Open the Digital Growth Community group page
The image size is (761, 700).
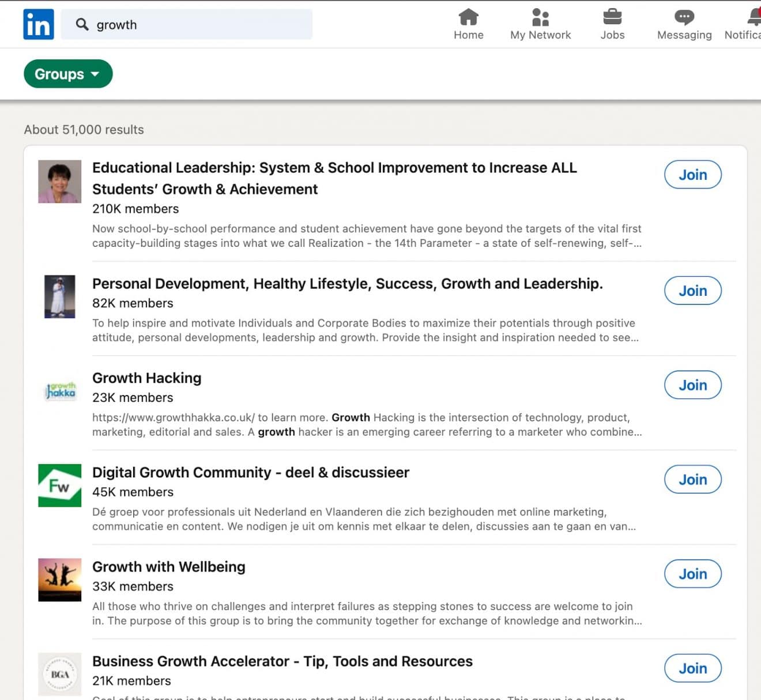point(251,472)
